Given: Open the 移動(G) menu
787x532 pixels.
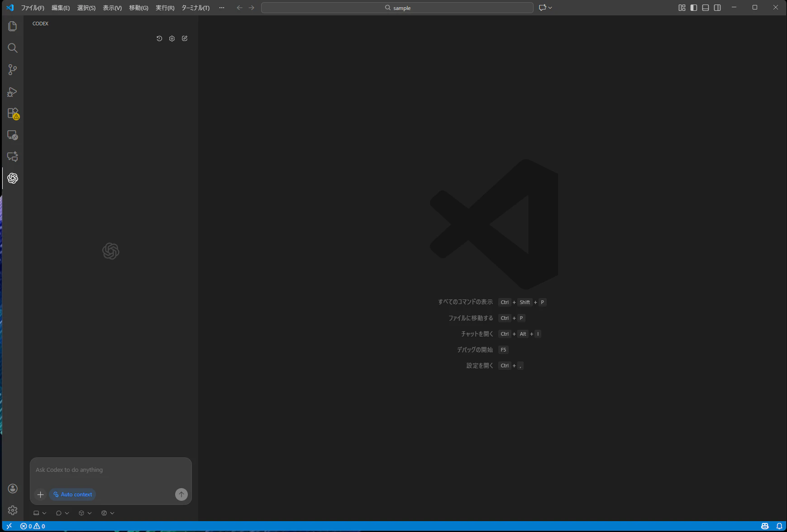Looking at the screenshot, I should point(138,8).
